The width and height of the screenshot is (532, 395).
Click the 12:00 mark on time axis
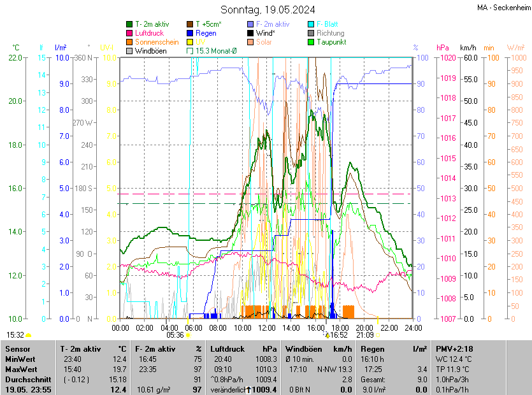(x=266, y=327)
